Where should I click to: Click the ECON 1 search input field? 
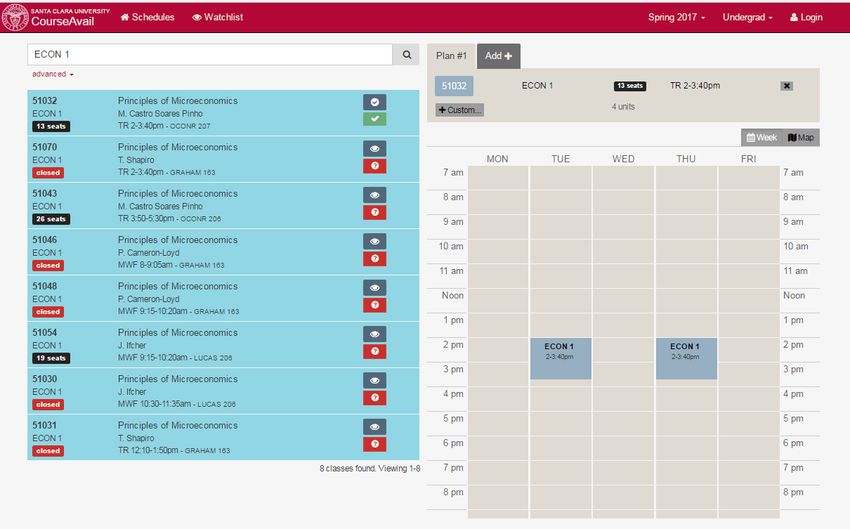[x=210, y=54]
